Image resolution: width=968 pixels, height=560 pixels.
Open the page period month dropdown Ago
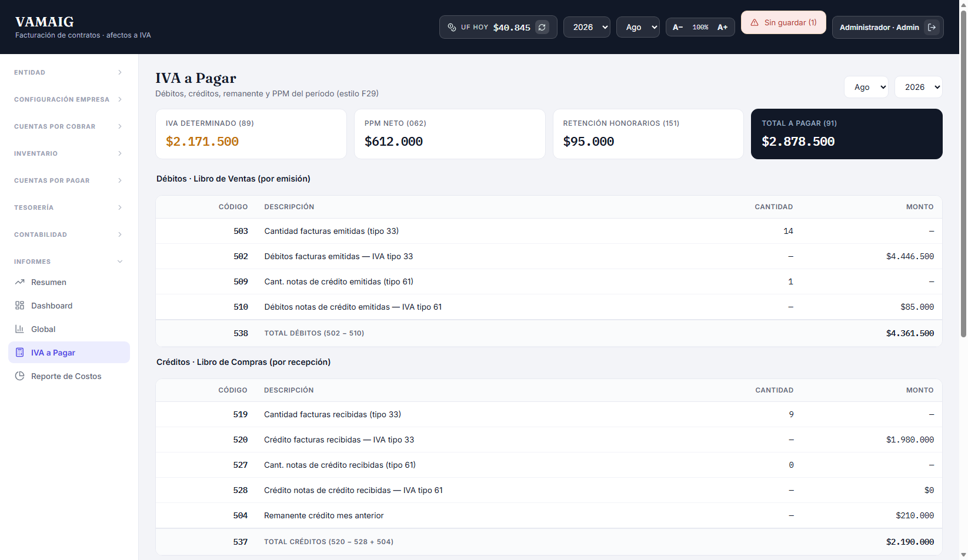866,87
